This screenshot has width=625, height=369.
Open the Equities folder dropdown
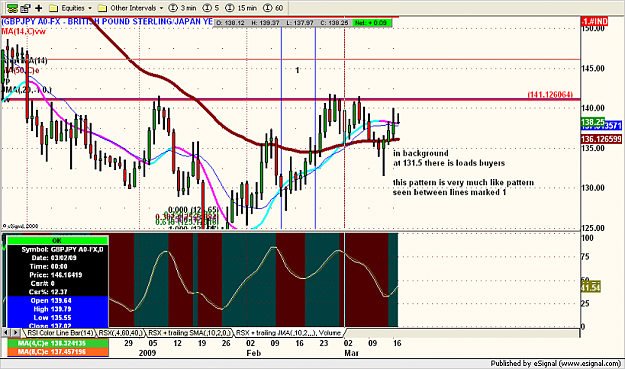pyautogui.click(x=71, y=8)
